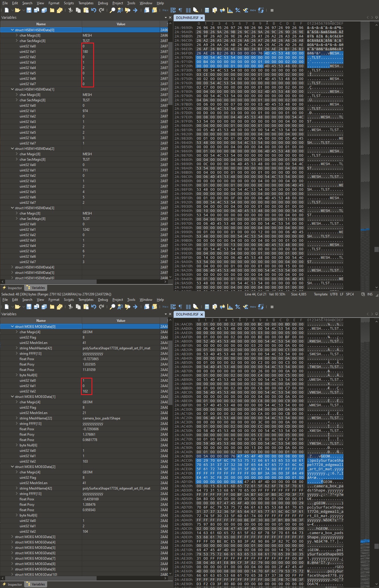379x588 pixels.
Task: Click Copy icon in bottom window toolbar
Action: pyautogui.click(x=78, y=307)
